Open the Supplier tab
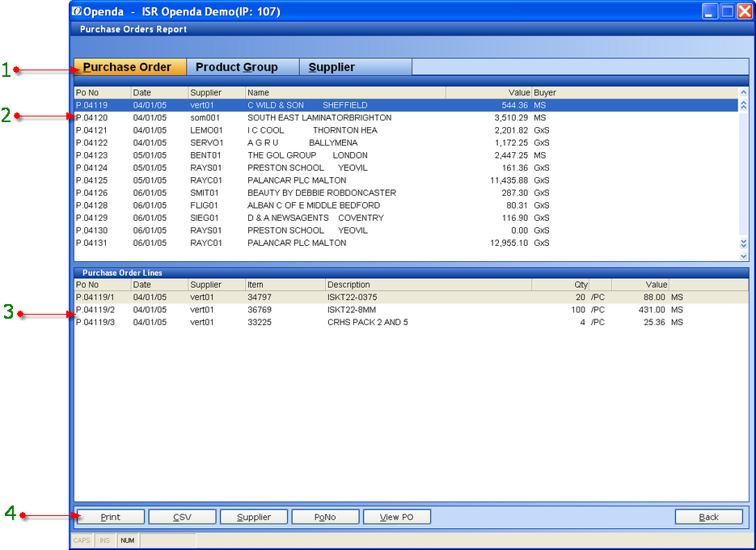Viewport: 756px width, 550px height. tap(356, 67)
